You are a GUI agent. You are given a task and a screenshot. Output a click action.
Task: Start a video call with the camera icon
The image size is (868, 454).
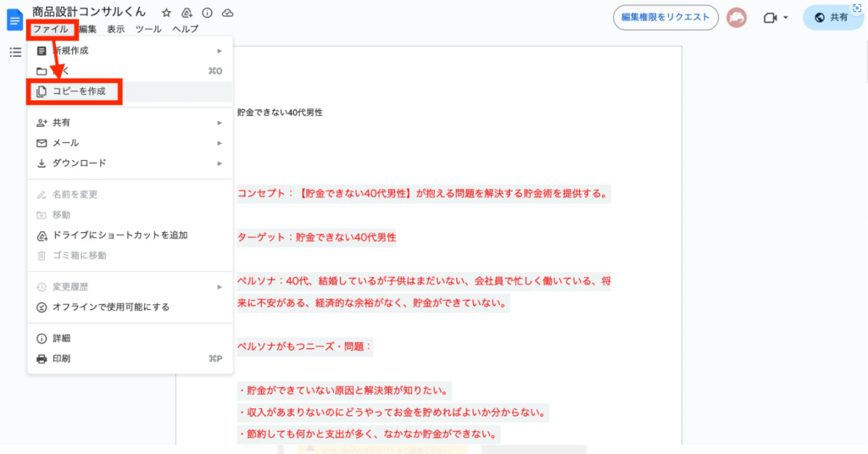[770, 18]
